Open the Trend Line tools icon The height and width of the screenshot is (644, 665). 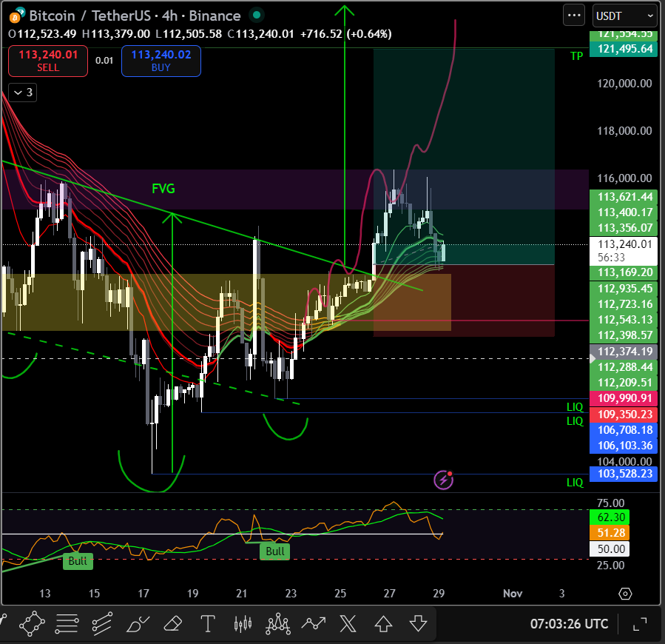click(67, 623)
